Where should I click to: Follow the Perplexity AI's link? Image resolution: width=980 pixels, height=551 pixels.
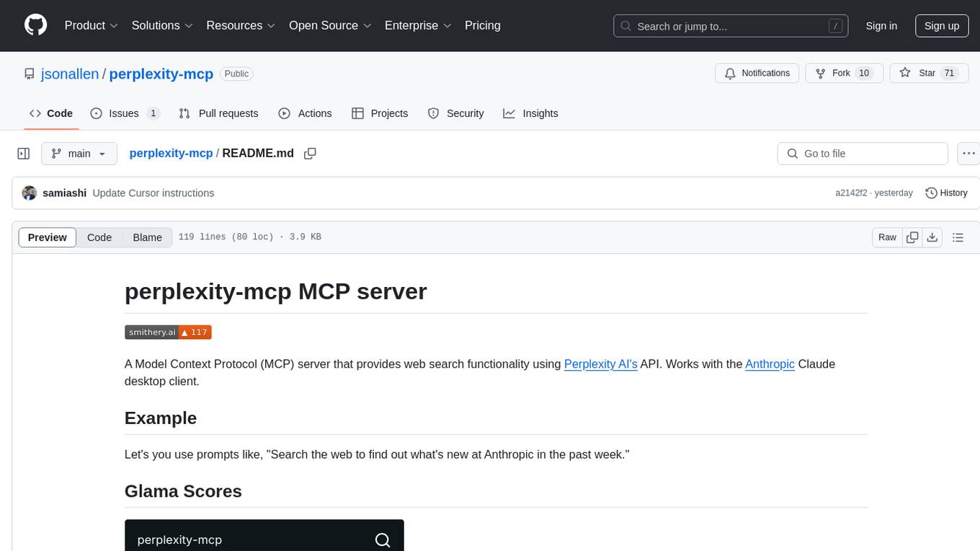coord(601,364)
